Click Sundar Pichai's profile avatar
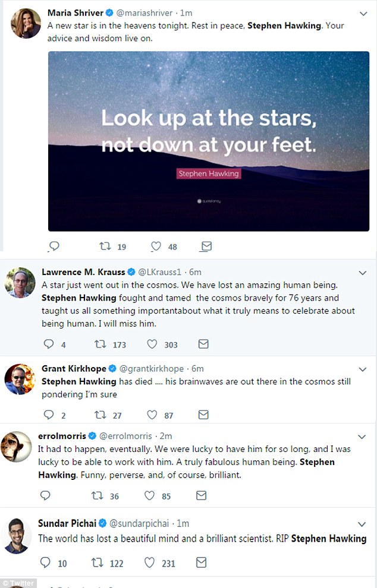Viewport: 377px width, 588px height. coord(19,535)
